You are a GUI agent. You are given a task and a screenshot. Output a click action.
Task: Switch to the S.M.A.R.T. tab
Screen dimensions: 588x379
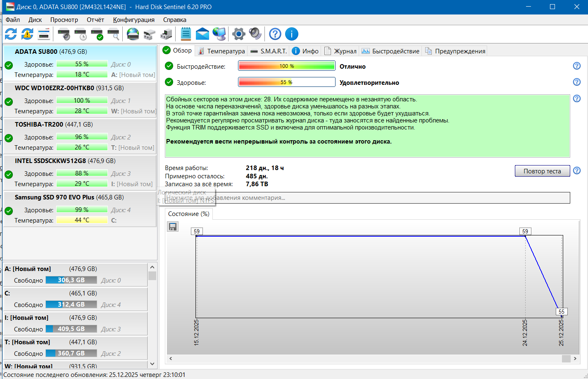coord(269,51)
